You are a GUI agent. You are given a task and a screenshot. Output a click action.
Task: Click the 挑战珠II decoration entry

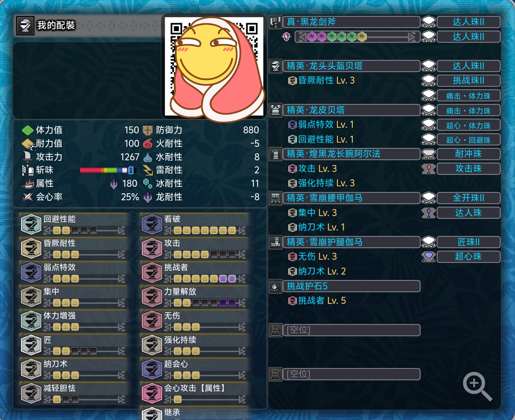469,80
